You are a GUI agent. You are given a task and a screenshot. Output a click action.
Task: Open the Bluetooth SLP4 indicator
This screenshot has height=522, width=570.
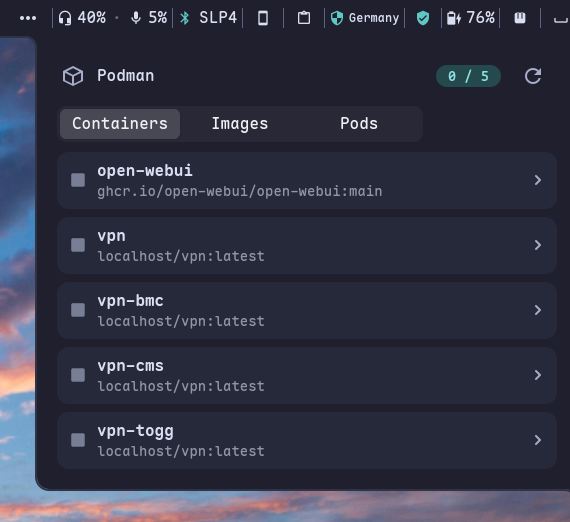coord(209,17)
